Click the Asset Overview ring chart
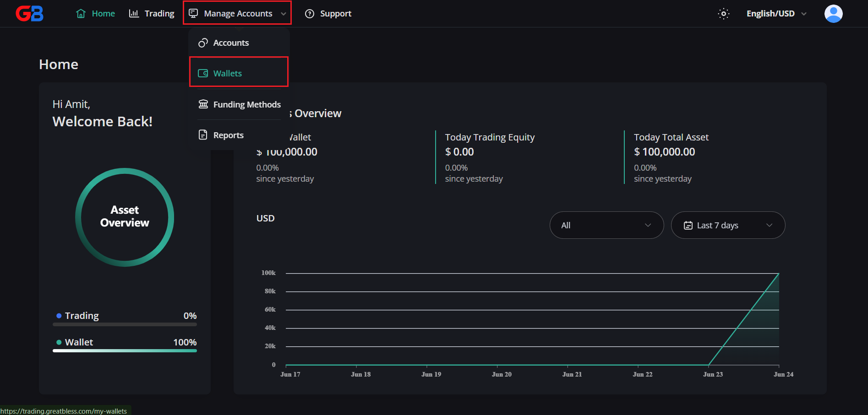Screen dimensions: 868x415 point(125,217)
